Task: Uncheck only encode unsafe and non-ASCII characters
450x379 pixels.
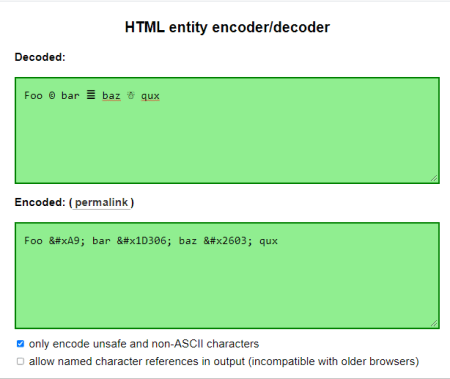Action: (20, 344)
